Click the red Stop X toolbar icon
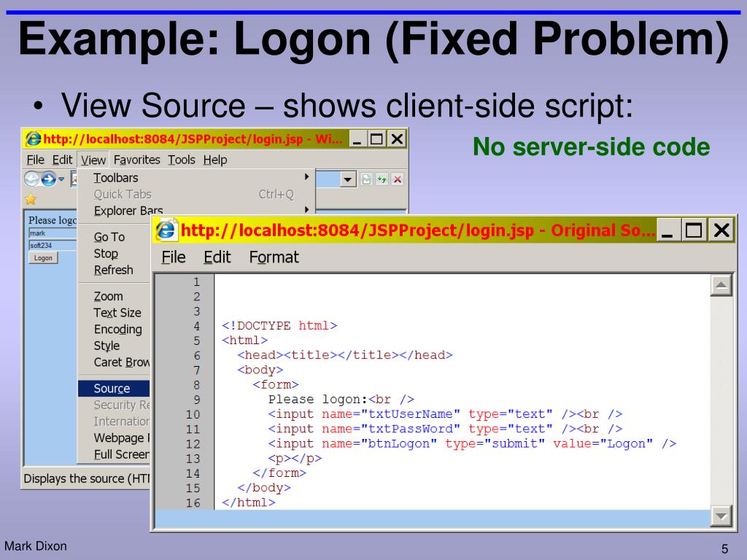This screenshot has height=560, width=747. [398, 179]
